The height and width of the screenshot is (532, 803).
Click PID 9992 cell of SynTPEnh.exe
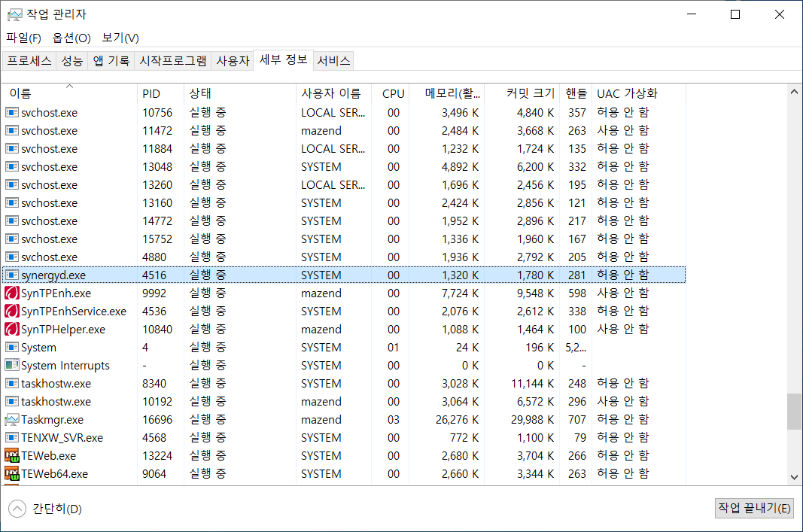(154, 293)
